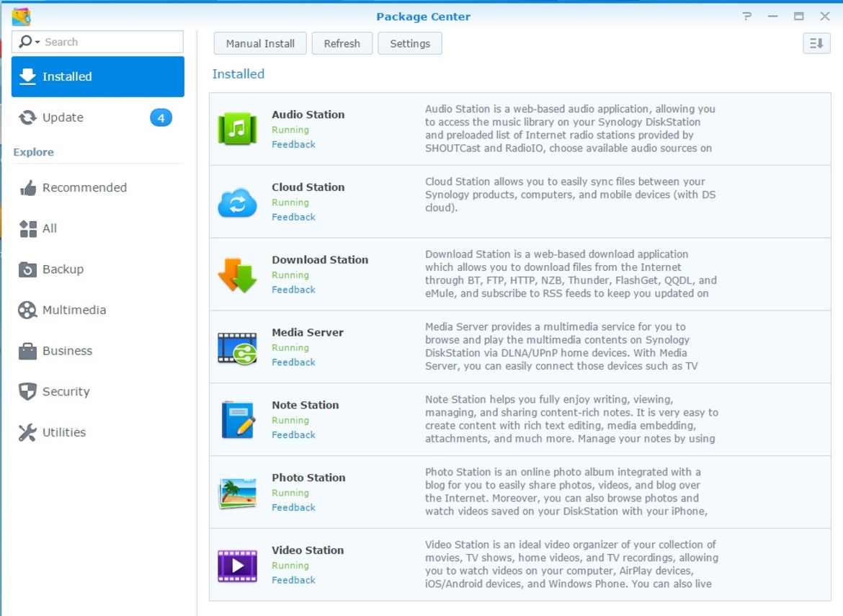Show All packages category

[98, 228]
